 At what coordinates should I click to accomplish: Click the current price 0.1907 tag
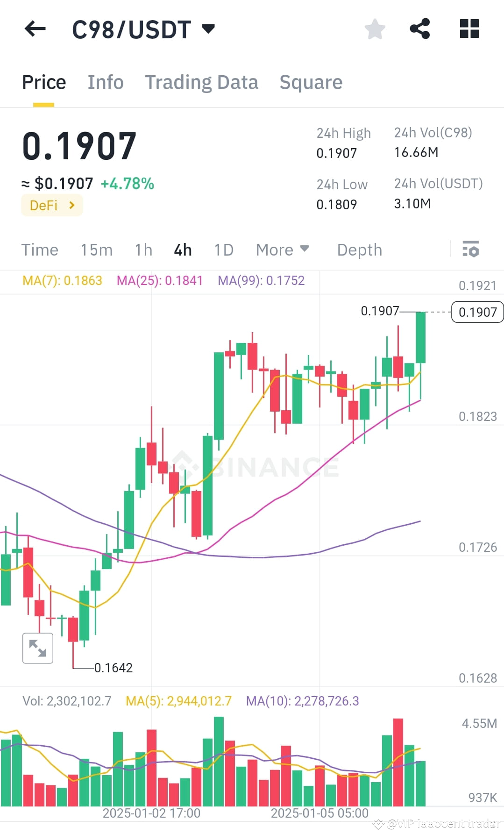[x=476, y=312]
